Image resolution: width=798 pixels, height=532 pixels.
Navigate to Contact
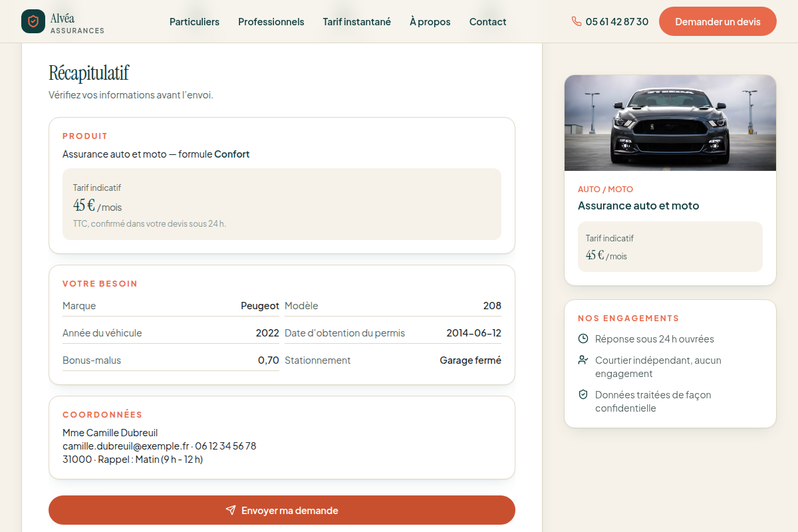488,22
